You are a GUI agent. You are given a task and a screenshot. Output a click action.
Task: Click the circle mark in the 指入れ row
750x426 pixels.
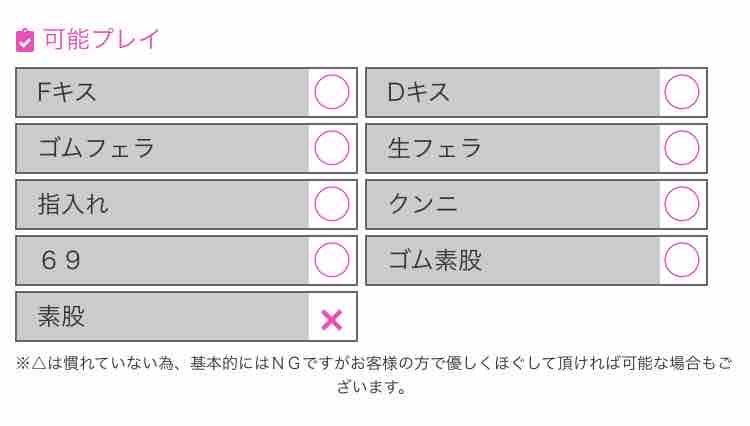pos(332,204)
